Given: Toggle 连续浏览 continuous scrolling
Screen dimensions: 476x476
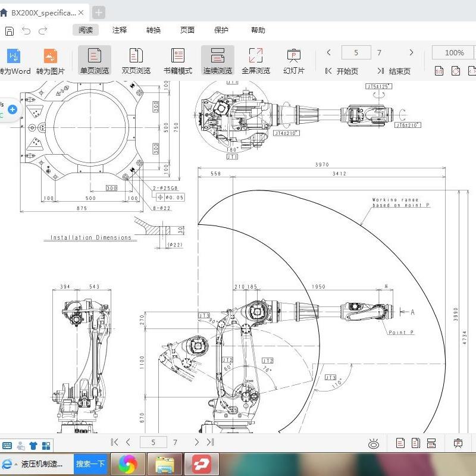Looking at the screenshot, I should pos(218,61).
